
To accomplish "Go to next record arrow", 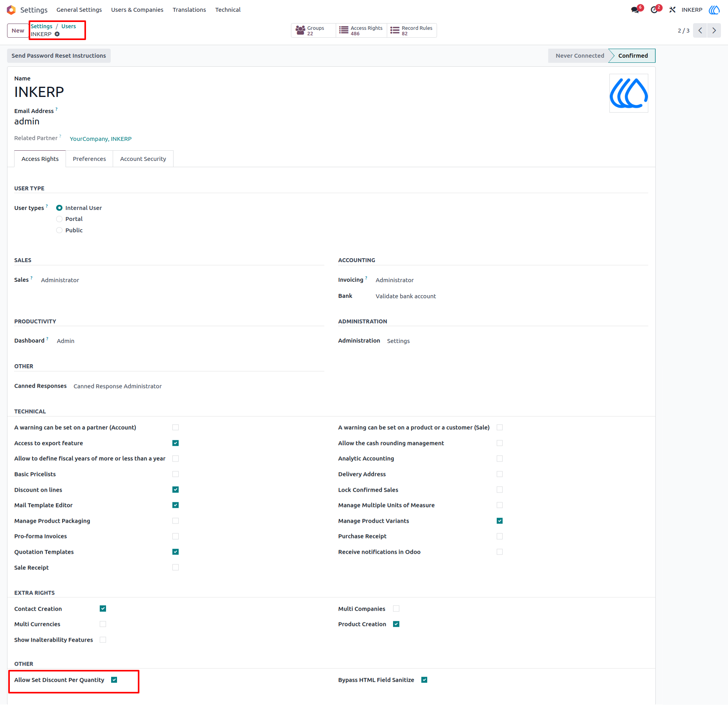I will click(714, 31).
